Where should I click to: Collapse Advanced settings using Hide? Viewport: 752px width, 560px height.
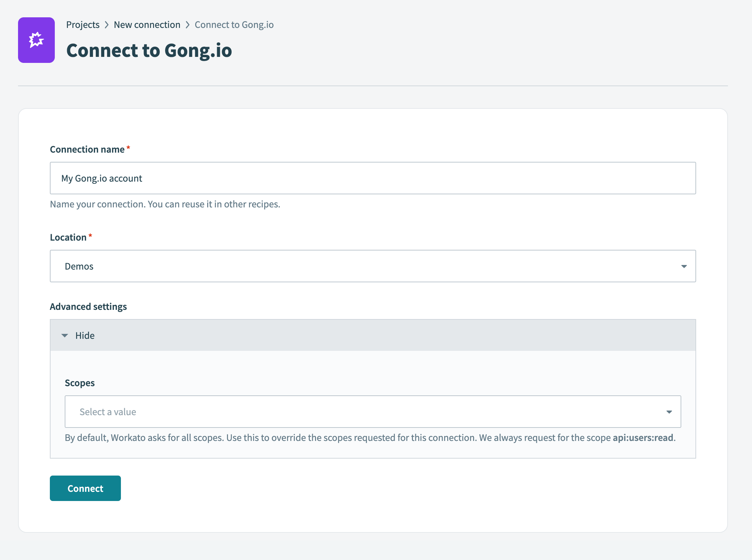tap(85, 335)
